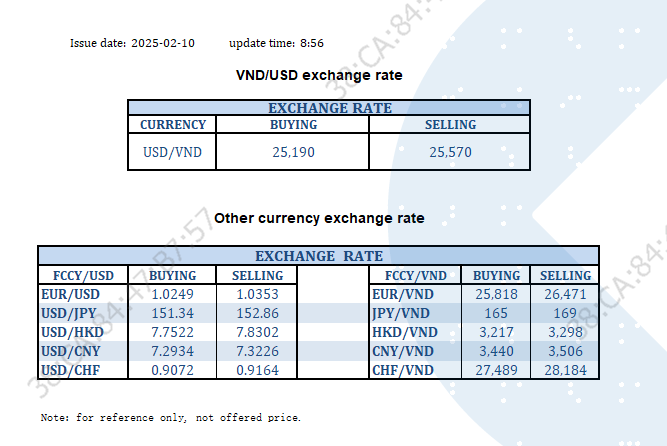Select the "VND/USD exchange rate" heading
Viewport: 667px width, 446px height.
click(318, 75)
